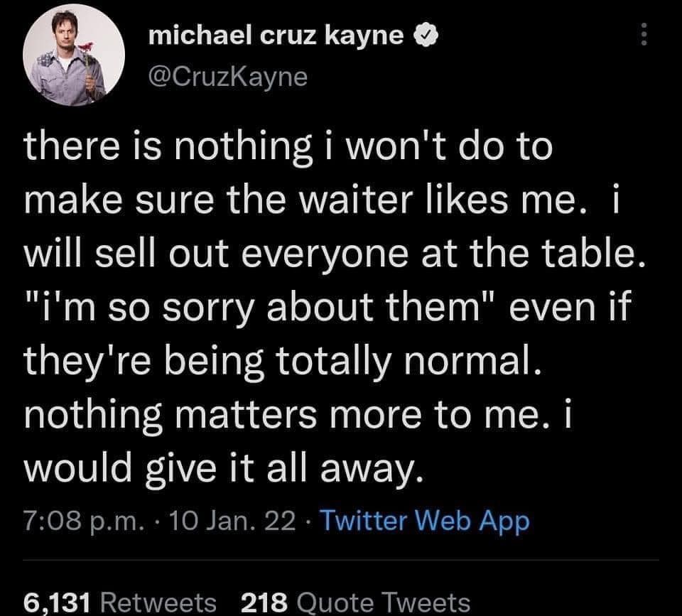Open the tweet's three-dot more options menu
Viewport: 682px width, 616px height.
coord(645,35)
